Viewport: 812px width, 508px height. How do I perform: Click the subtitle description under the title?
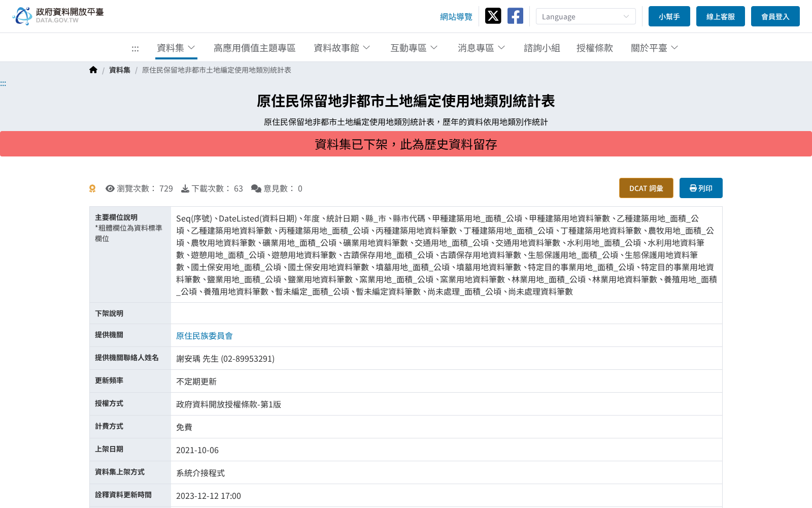(x=406, y=122)
